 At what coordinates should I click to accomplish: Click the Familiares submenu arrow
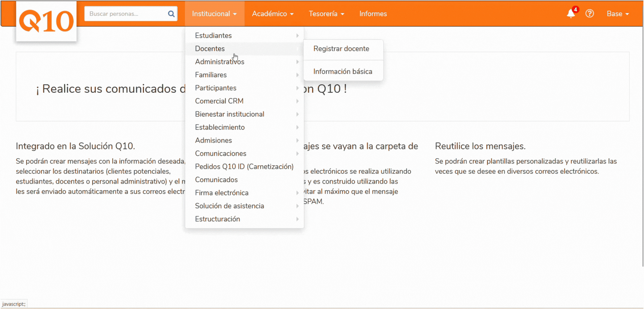coord(297,75)
